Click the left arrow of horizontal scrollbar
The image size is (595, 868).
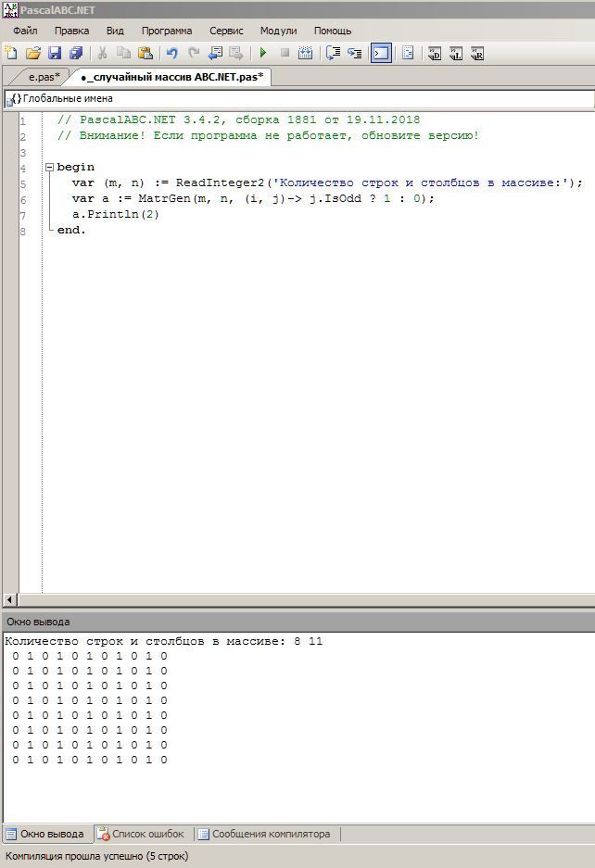click(9, 599)
